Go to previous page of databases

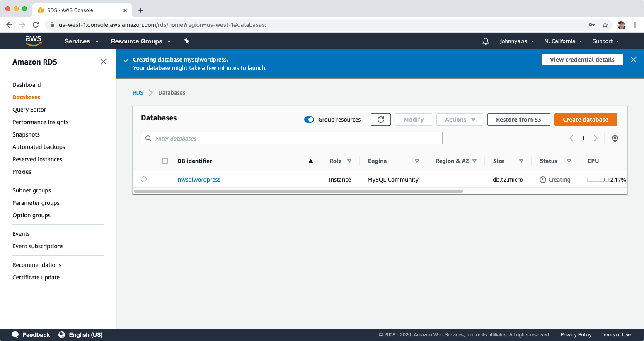(571, 138)
